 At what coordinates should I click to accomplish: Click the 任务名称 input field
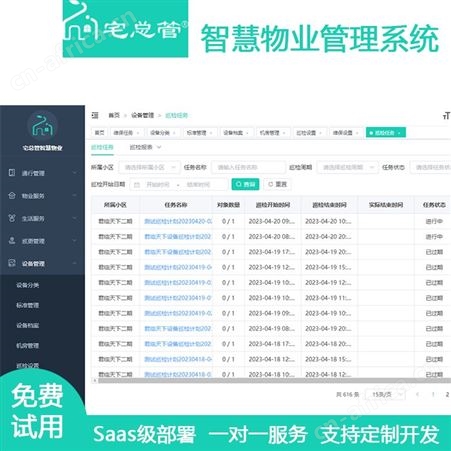249,167
